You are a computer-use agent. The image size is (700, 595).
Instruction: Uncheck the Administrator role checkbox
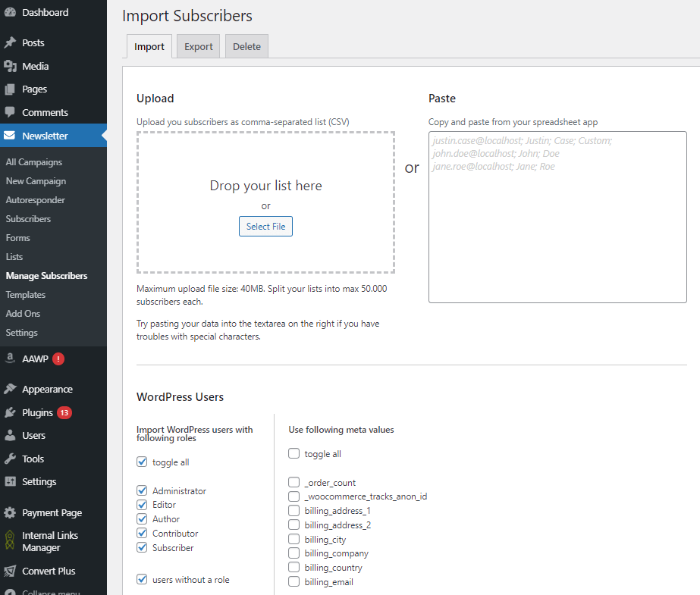click(x=142, y=491)
